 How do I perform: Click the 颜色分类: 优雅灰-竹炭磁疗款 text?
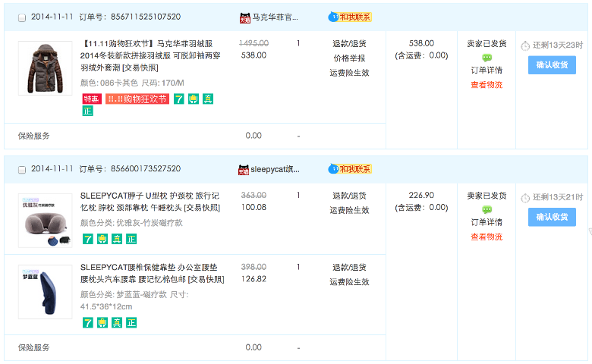click(131, 223)
